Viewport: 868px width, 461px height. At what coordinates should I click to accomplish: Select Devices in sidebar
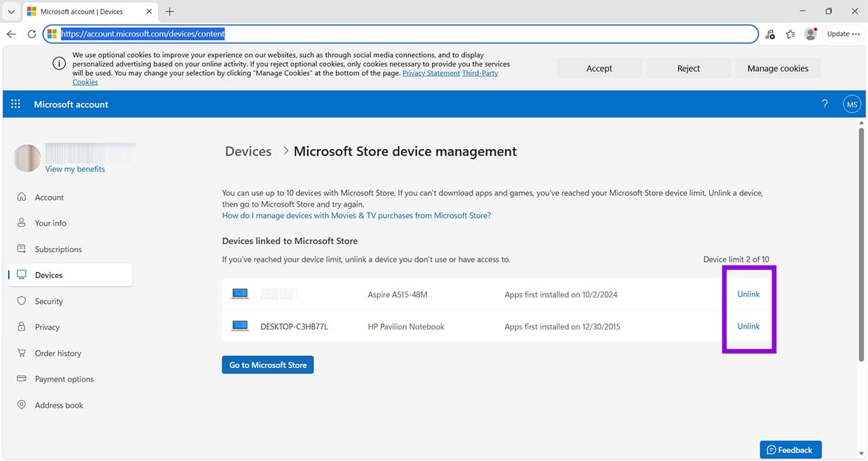click(71, 275)
